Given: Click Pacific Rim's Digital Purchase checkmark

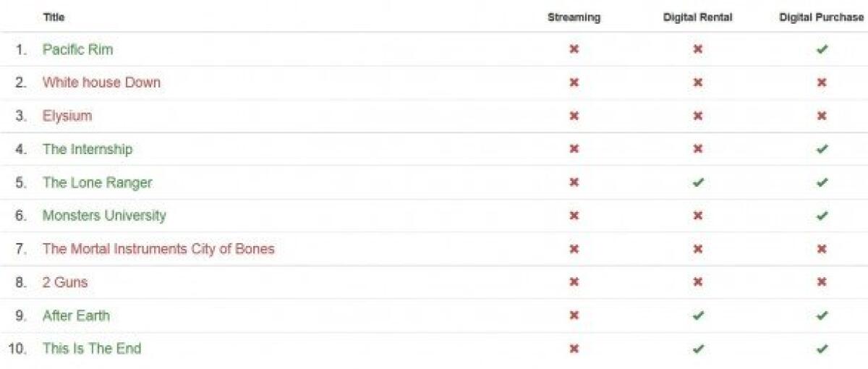Looking at the screenshot, I should pos(822,50).
